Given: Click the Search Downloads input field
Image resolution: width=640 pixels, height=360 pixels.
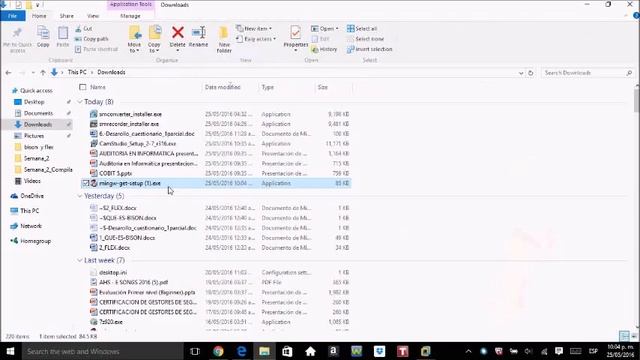Looking at the screenshot, I should click(x=587, y=73).
